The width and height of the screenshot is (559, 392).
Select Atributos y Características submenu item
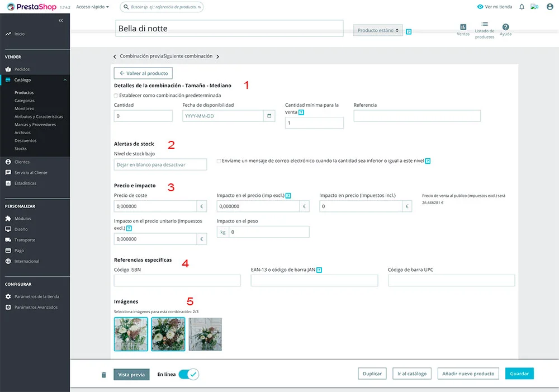[39, 117]
